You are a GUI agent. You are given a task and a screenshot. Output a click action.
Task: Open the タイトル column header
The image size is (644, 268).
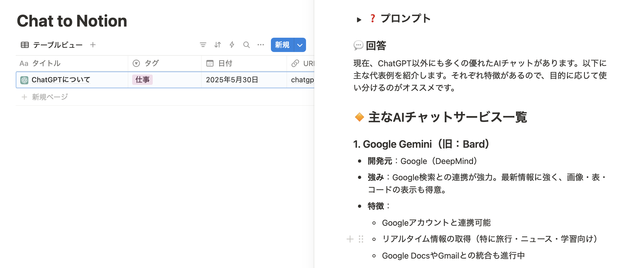(x=72, y=63)
